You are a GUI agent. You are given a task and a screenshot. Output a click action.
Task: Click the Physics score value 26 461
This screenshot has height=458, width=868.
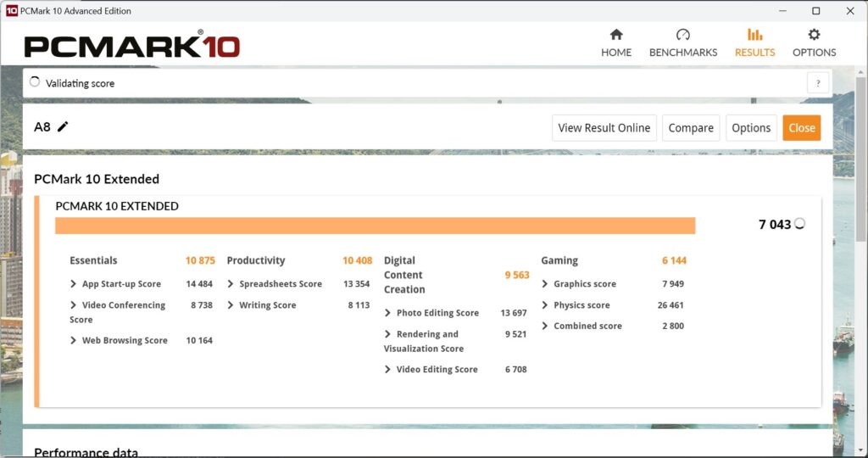click(670, 305)
